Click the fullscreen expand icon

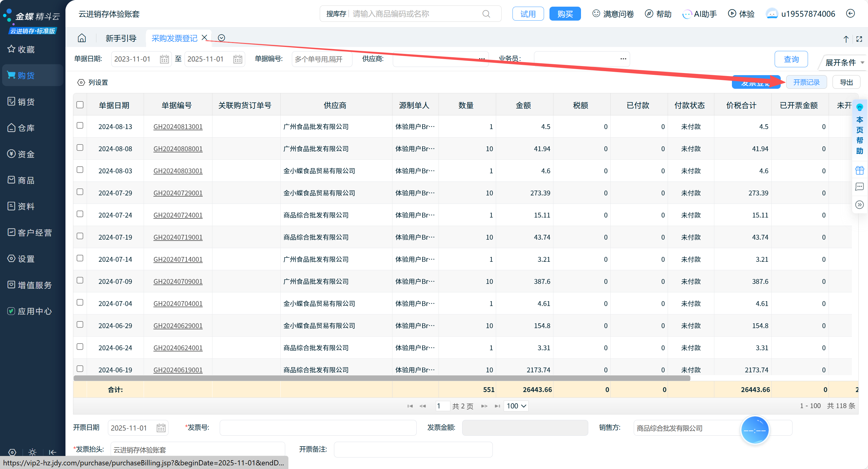click(859, 39)
